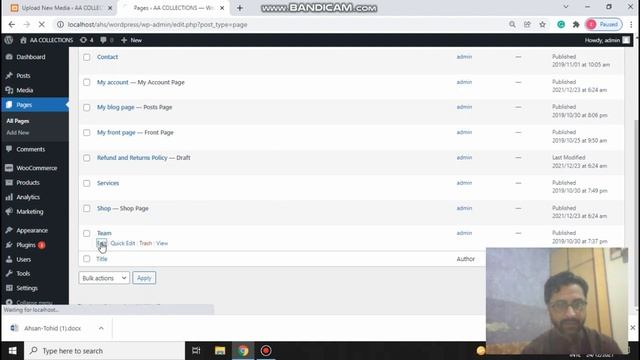Tick the checkbox for My account page
Screen dimensions: 640x360
tap(87, 82)
